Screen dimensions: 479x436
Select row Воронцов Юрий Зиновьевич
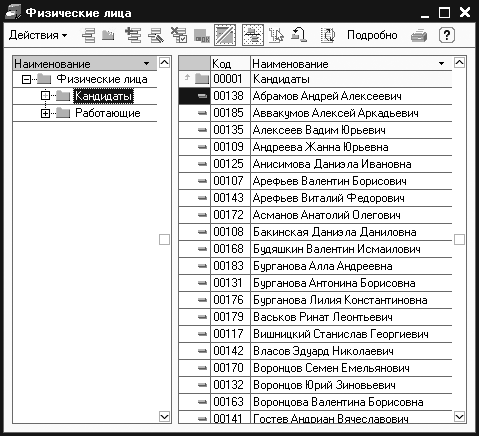point(315,385)
